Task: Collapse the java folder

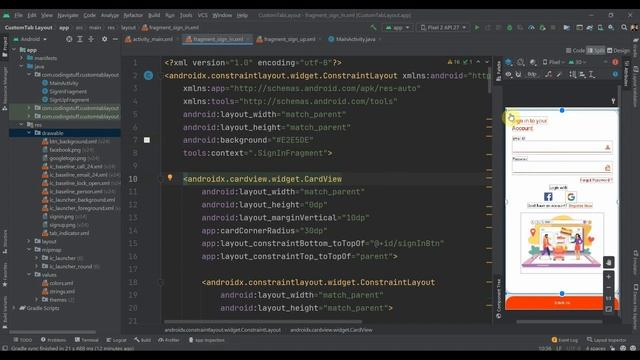Action: [x=22, y=66]
